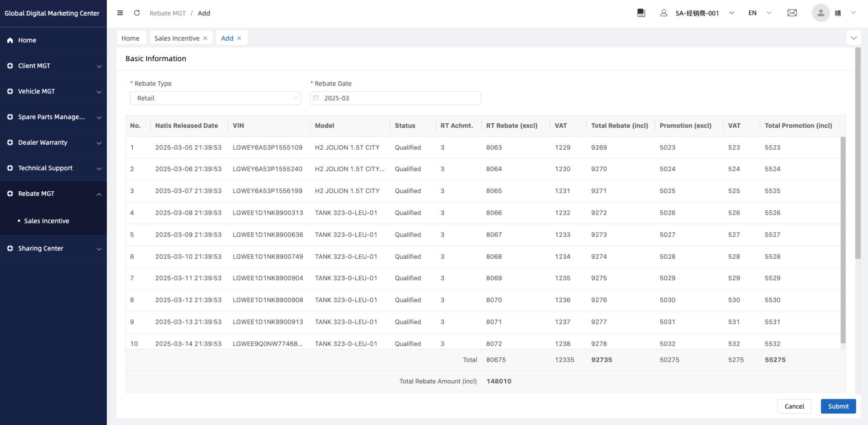Click the refresh icon in the header
The width and height of the screenshot is (868, 425).
click(137, 13)
